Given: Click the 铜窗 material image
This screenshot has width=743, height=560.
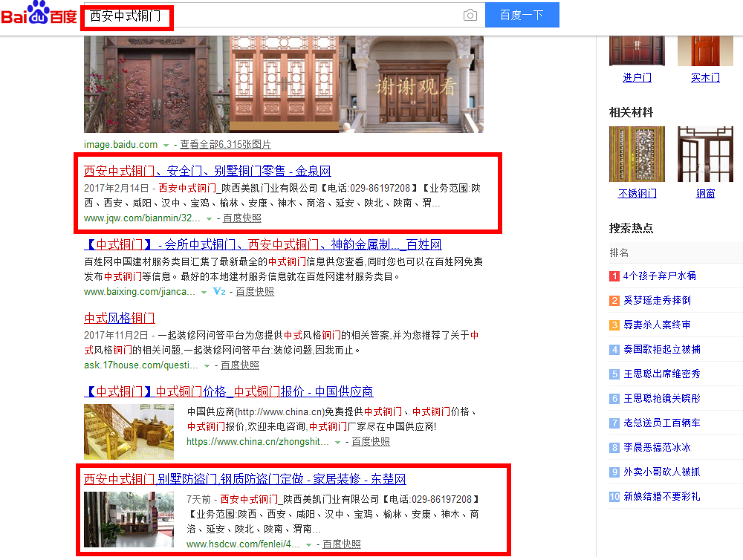Looking at the screenshot, I should coord(705,154).
